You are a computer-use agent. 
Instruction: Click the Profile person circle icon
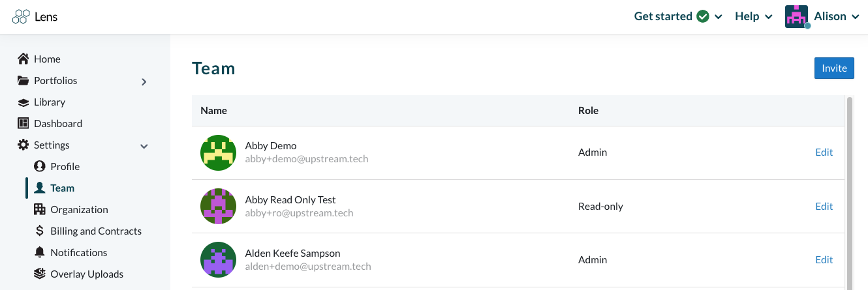39,167
